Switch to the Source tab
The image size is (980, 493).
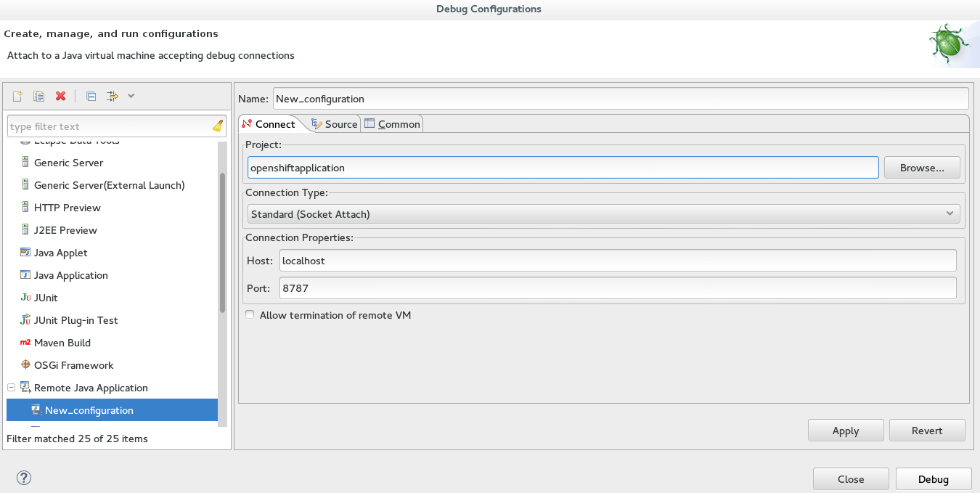(x=334, y=124)
